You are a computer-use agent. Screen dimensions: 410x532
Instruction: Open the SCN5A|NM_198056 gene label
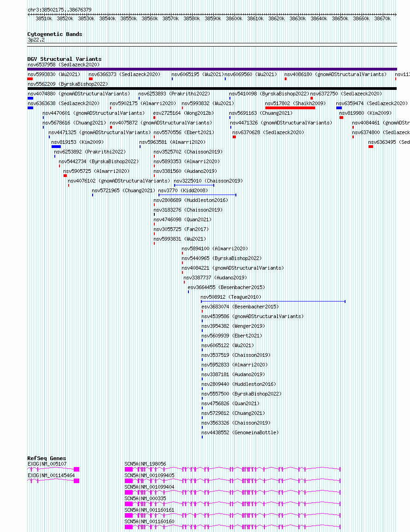tap(145, 464)
